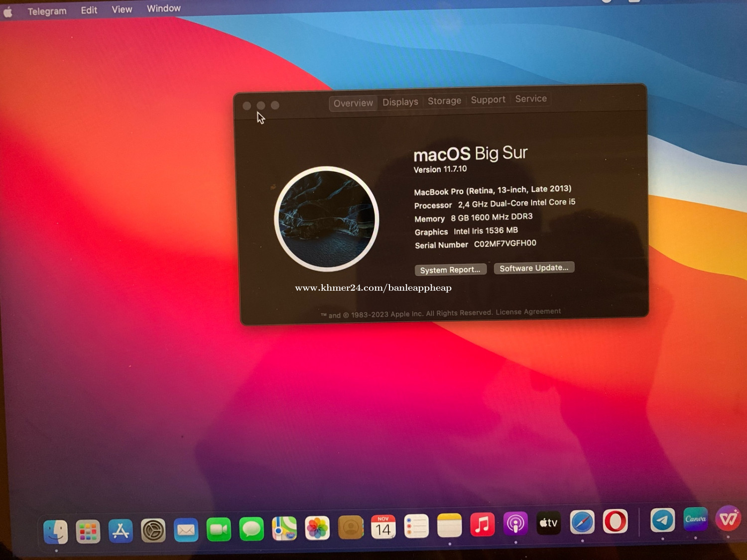Click the Memory 8 GB line

coord(474,218)
